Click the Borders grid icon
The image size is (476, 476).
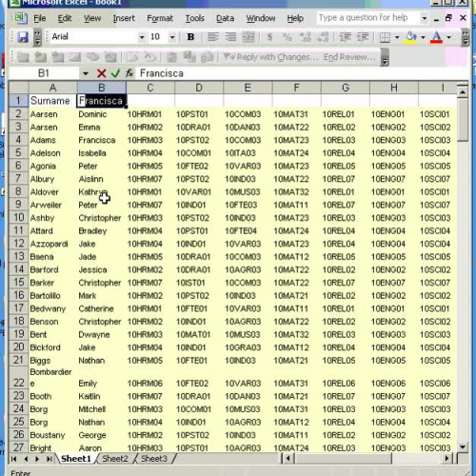tap(385, 37)
